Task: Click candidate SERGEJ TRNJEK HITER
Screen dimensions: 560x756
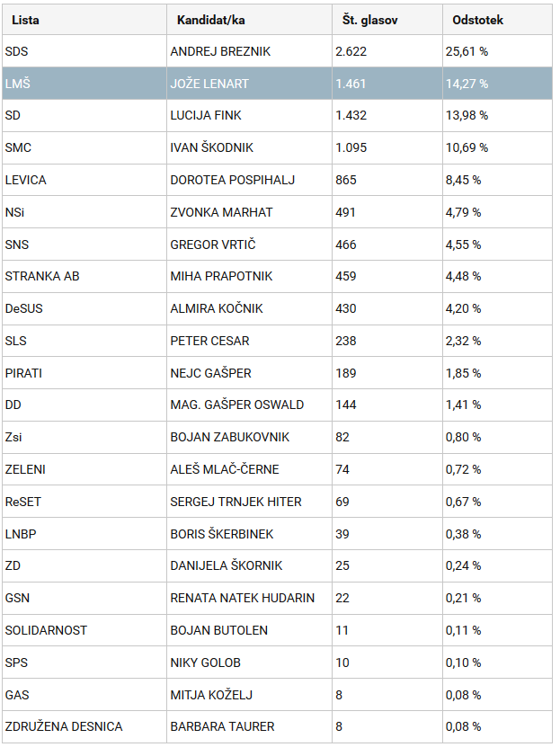Action: [236, 502]
